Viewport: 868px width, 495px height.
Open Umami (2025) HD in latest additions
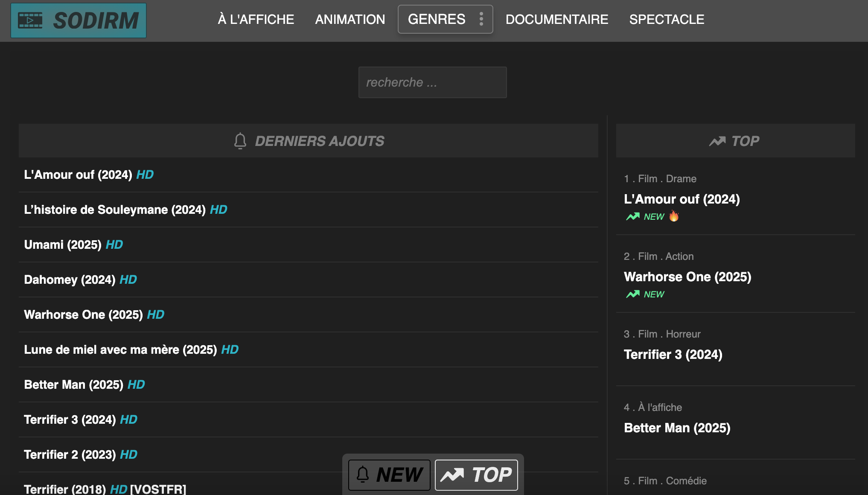click(73, 245)
